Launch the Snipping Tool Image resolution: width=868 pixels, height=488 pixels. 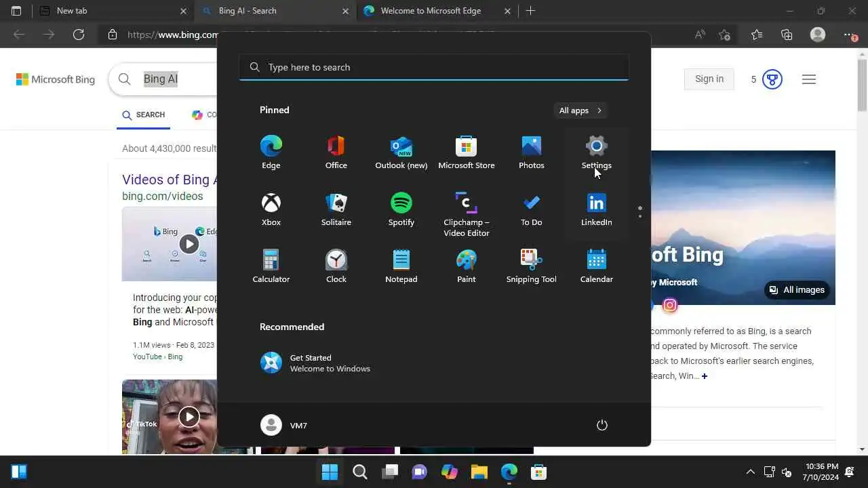tap(531, 266)
